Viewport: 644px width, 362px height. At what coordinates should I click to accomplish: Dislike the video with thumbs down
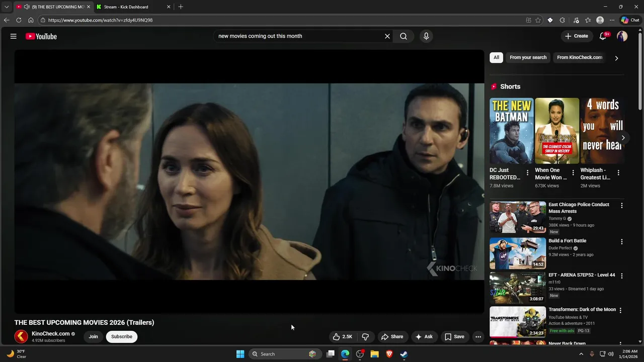pos(366,337)
